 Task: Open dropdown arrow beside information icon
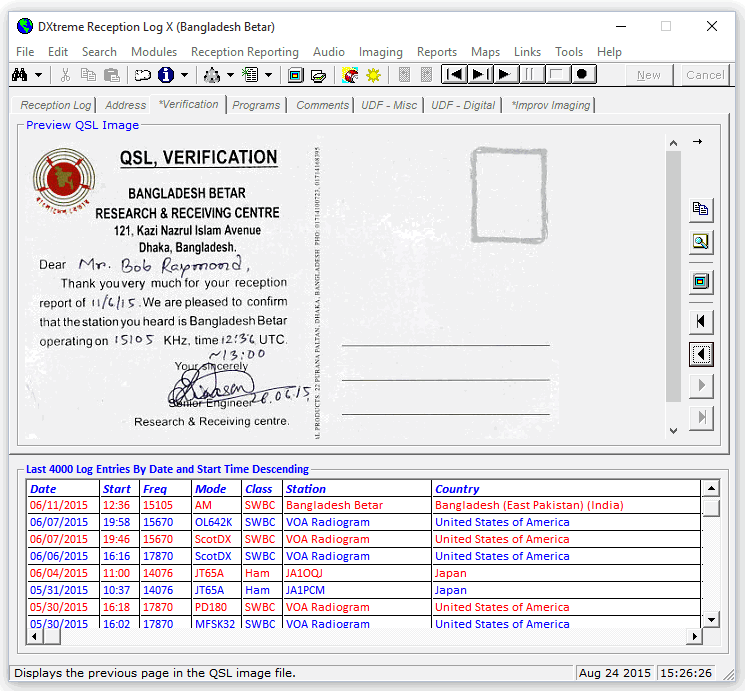tap(184, 75)
